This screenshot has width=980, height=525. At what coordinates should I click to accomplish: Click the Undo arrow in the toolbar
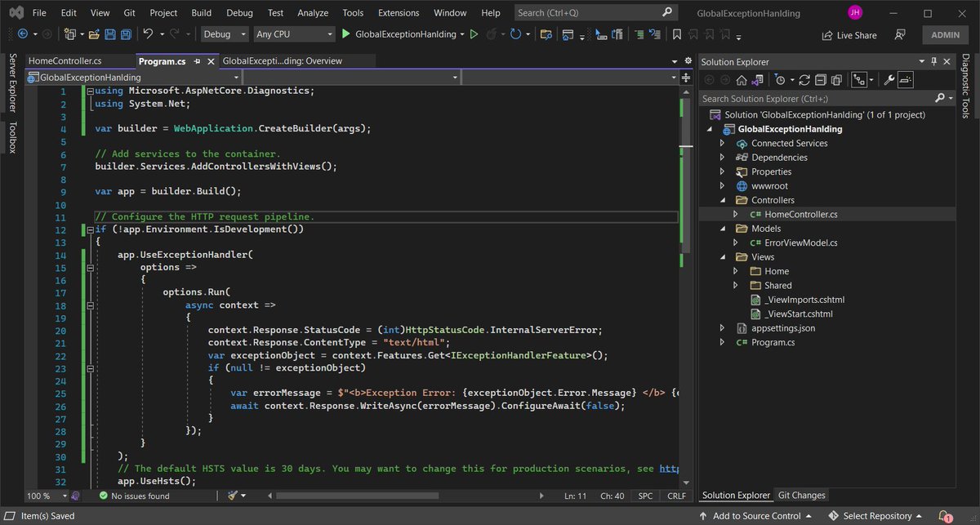pos(148,34)
